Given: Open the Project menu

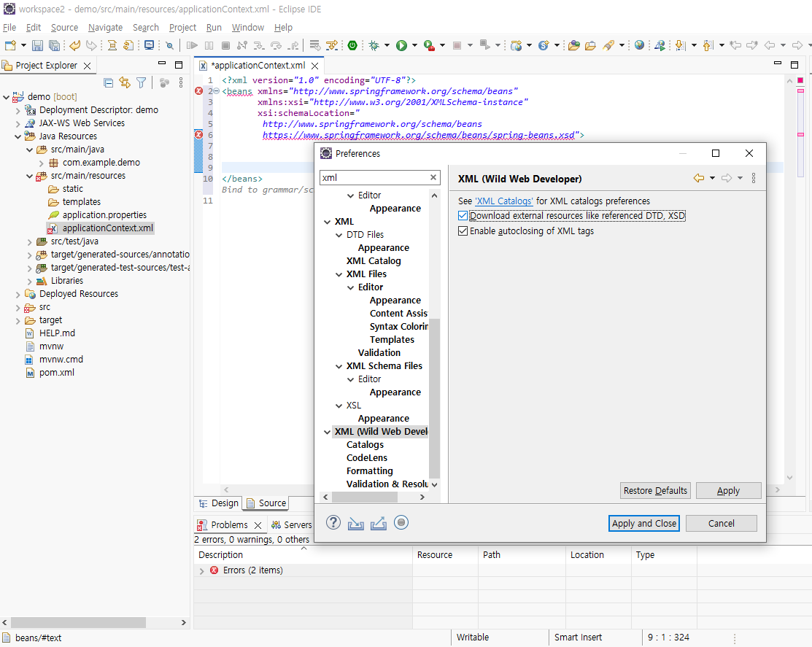Looking at the screenshot, I should 182,28.
